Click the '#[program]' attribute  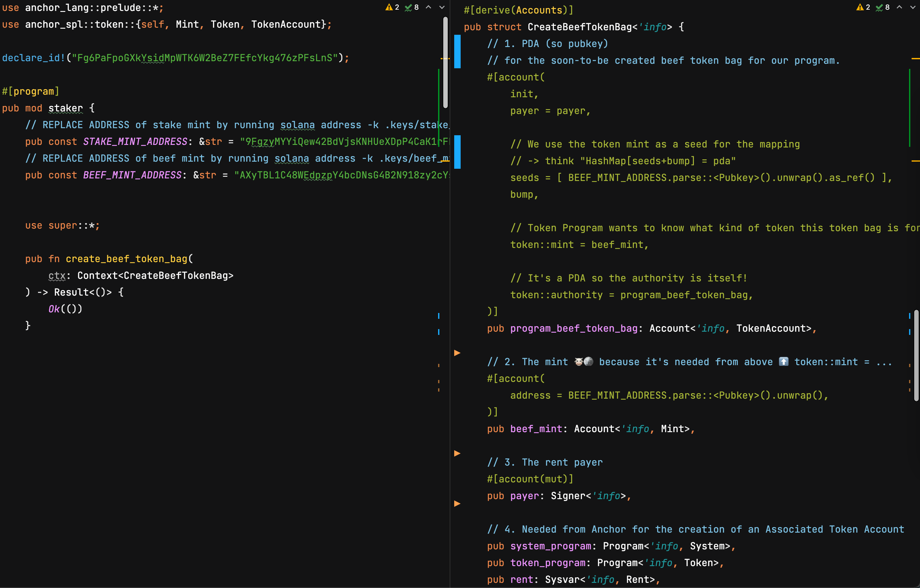pos(31,91)
